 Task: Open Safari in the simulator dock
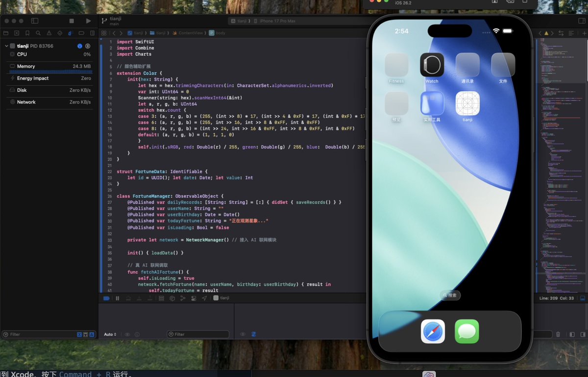(433, 331)
